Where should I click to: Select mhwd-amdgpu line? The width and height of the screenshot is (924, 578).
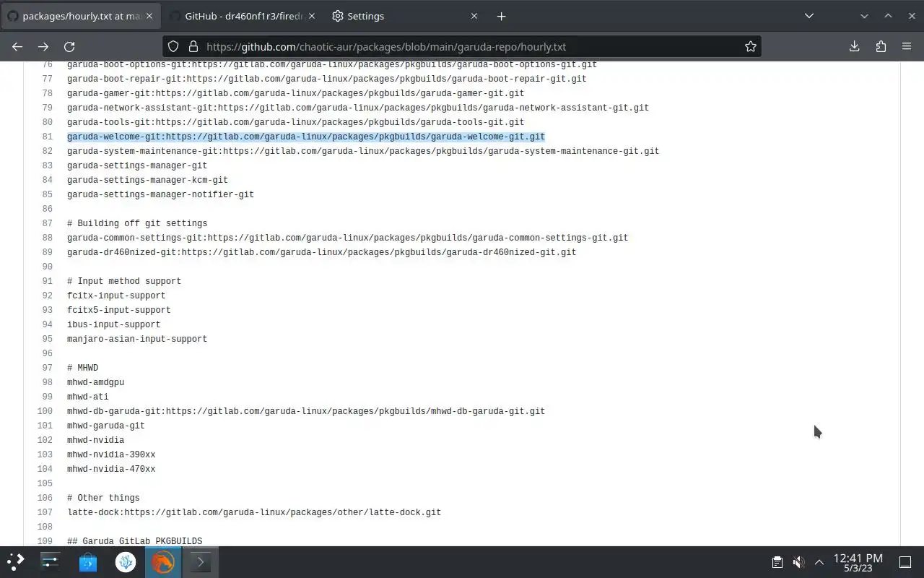96,382
